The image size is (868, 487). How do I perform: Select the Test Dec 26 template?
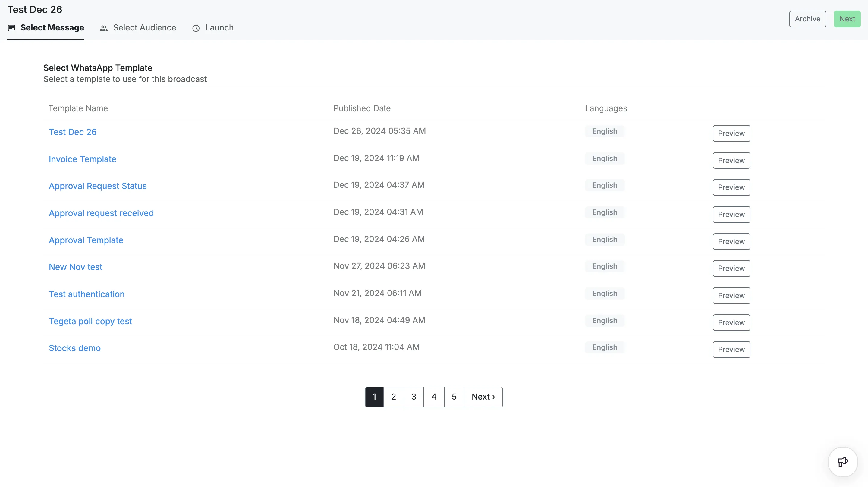[x=73, y=132]
